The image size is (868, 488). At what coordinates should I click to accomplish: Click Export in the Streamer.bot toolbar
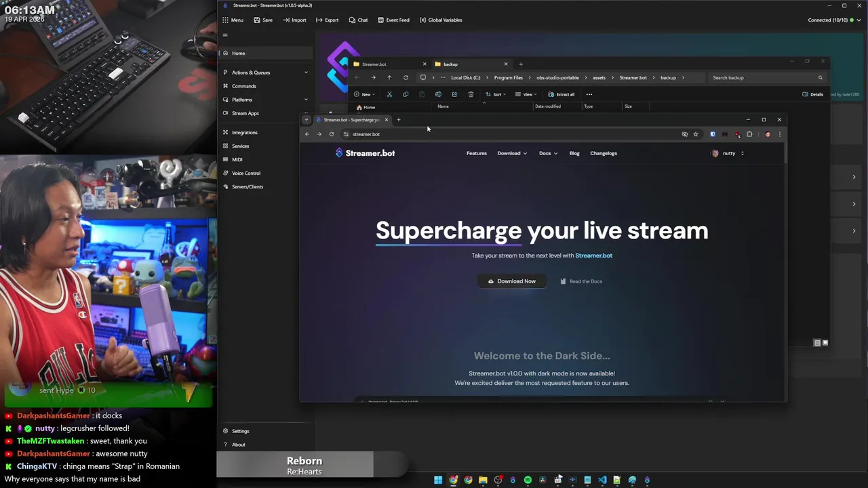[328, 20]
